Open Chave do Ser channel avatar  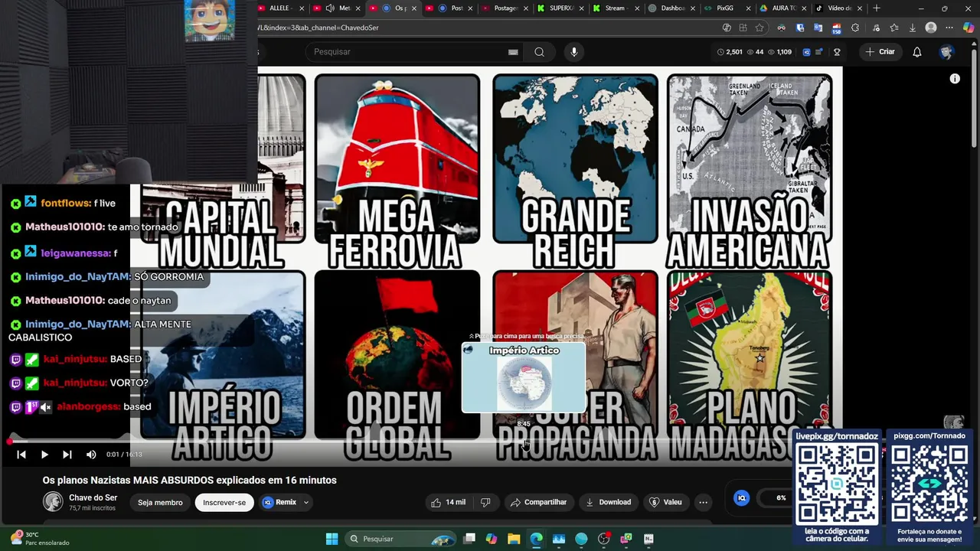click(x=53, y=502)
